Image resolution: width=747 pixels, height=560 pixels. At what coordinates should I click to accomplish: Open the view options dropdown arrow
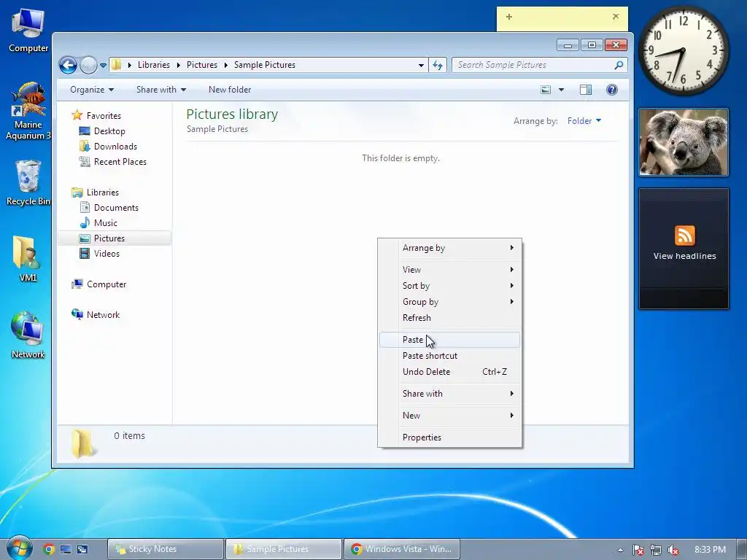click(x=561, y=90)
